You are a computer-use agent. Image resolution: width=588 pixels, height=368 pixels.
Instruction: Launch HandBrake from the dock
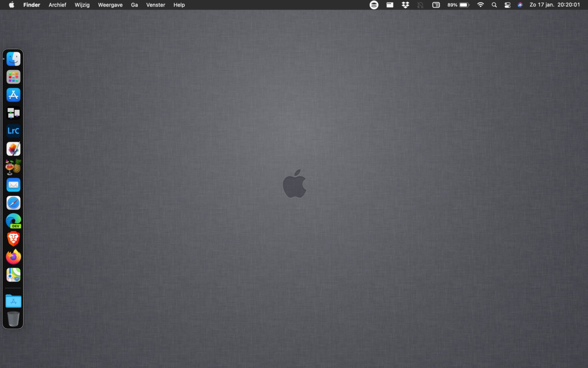13,167
